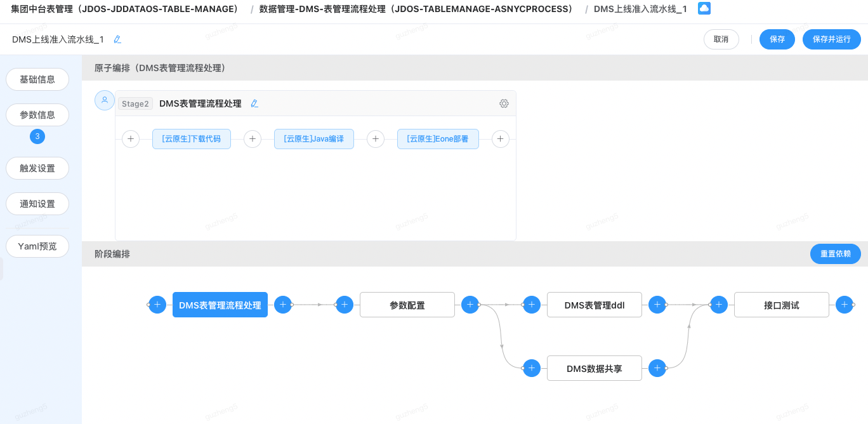This screenshot has width=868, height=424.
Task: Add atom after [云原生]Eone部署
Action: click(501, 139)
